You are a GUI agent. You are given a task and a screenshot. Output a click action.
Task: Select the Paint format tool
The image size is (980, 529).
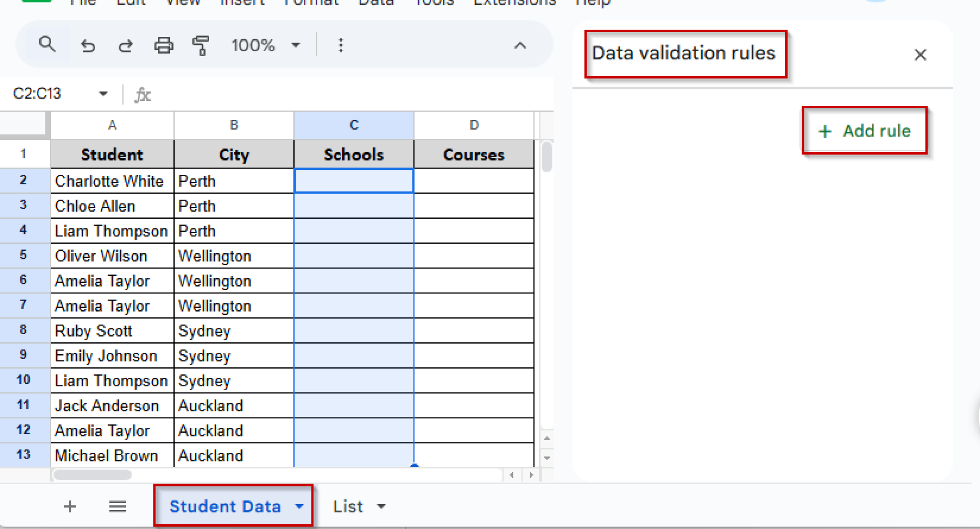click(201, 45)
